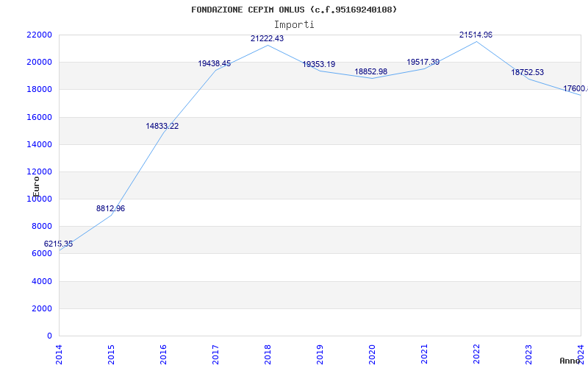The image size is (588, 368).
Task: Click the 2020 x-axis year label
Action: 372,354
